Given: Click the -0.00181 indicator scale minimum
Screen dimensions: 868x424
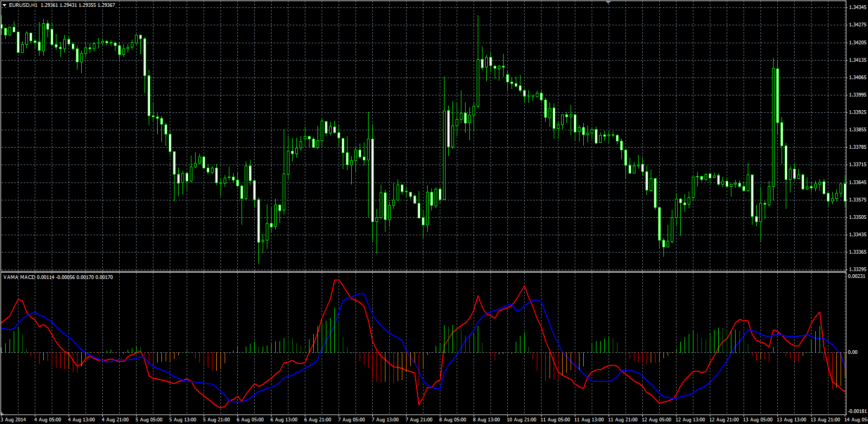Looking at the screenshot, I should (857, 411).
